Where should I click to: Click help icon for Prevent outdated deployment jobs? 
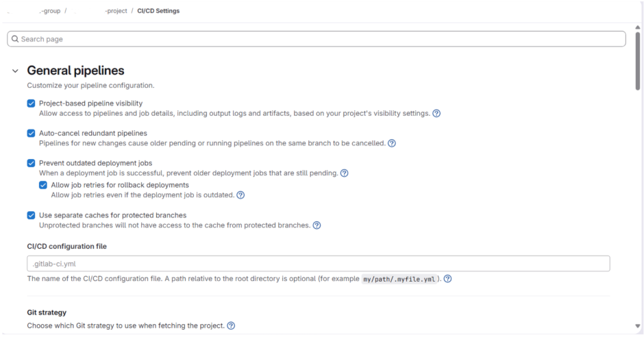344,173
